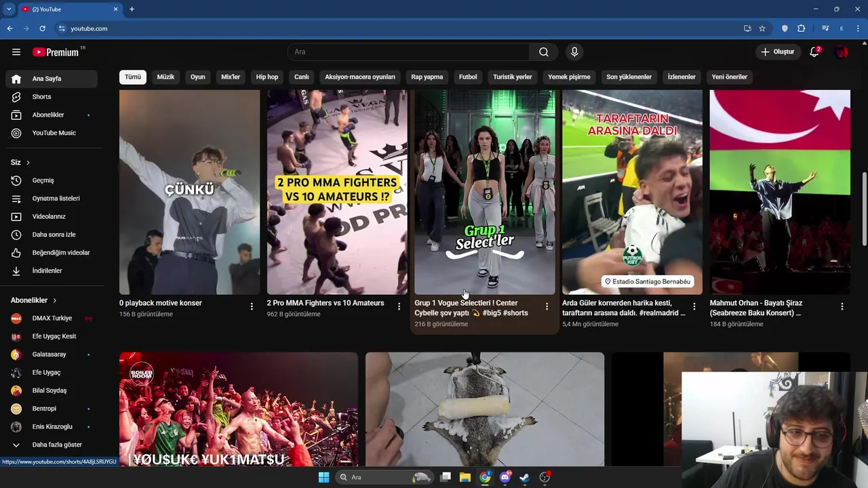Open Videolarınız in sidebar
This screenshot has height=488, width=868.
point(52,217)
